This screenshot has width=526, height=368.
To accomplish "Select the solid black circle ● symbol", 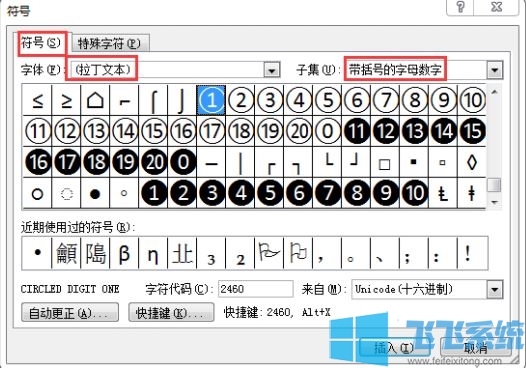I will (x=95, y=193).
